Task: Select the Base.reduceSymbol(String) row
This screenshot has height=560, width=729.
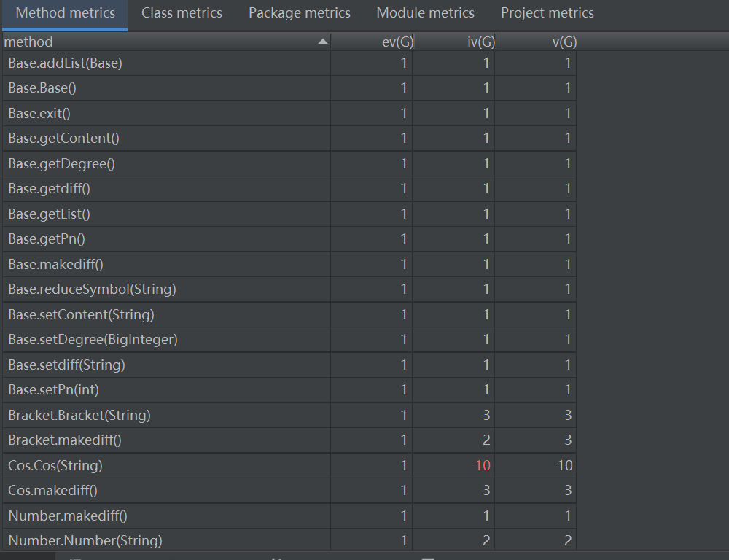Action: point(92,289)
